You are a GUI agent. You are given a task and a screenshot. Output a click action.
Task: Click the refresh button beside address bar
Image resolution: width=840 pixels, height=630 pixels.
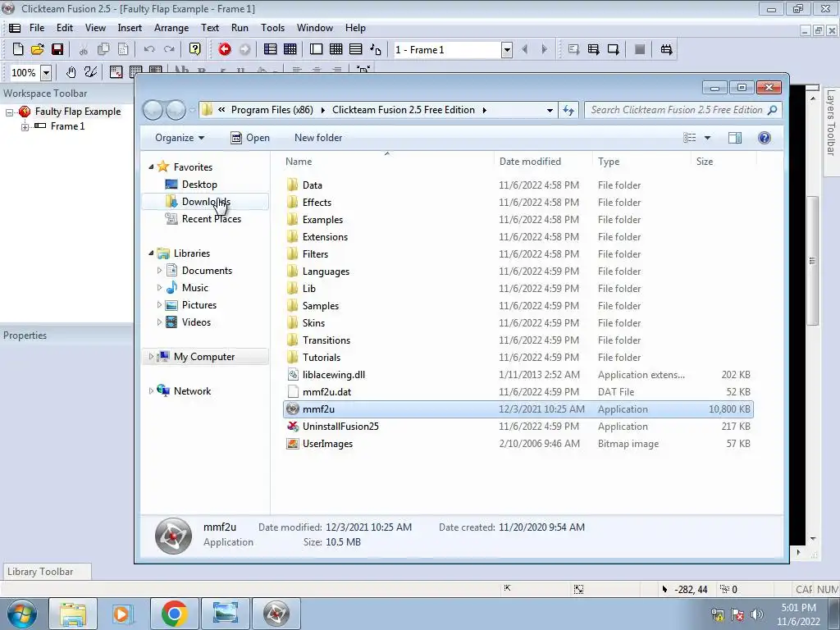[568, 110]
